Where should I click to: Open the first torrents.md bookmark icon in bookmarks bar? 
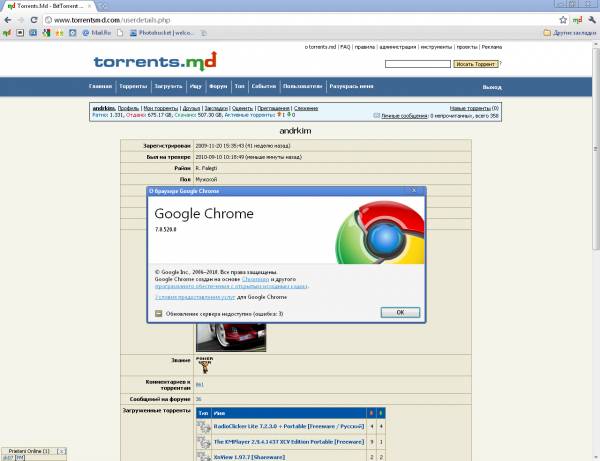tap(7, 33)
